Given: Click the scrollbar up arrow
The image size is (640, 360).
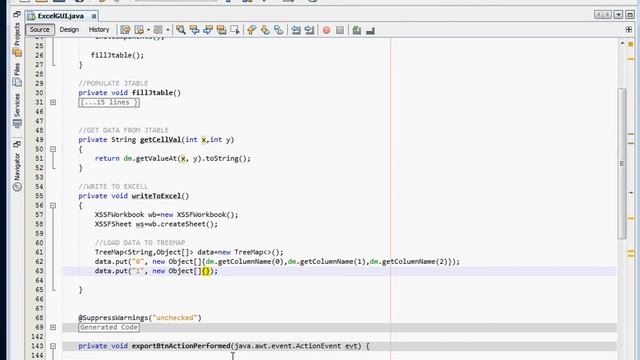Looking at the screenshot, I should point(622,43).
